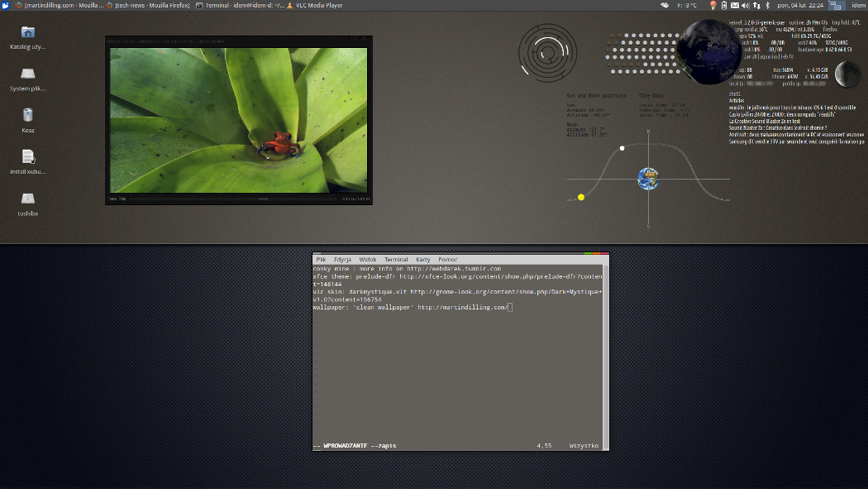
Task: Open the Xfce applications menu mouse icon
Action: click(x=5, y=5)
